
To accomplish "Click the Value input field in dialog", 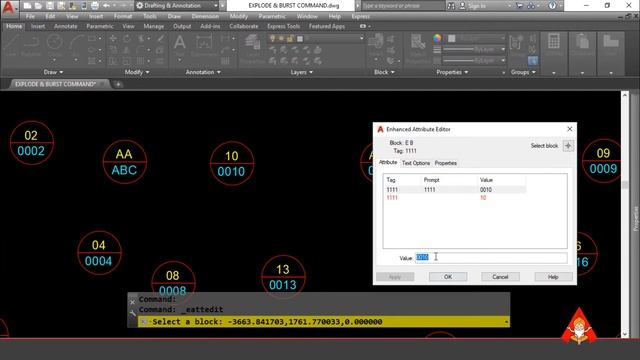I will coord(491,258).
